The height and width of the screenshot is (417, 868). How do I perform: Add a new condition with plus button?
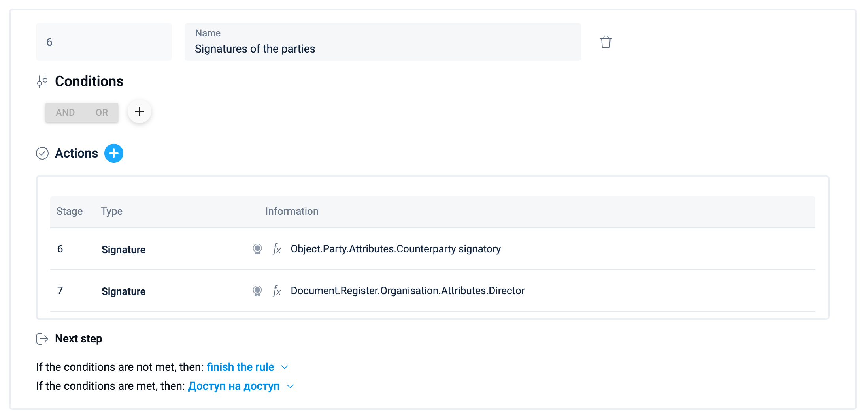pos(139,112)
